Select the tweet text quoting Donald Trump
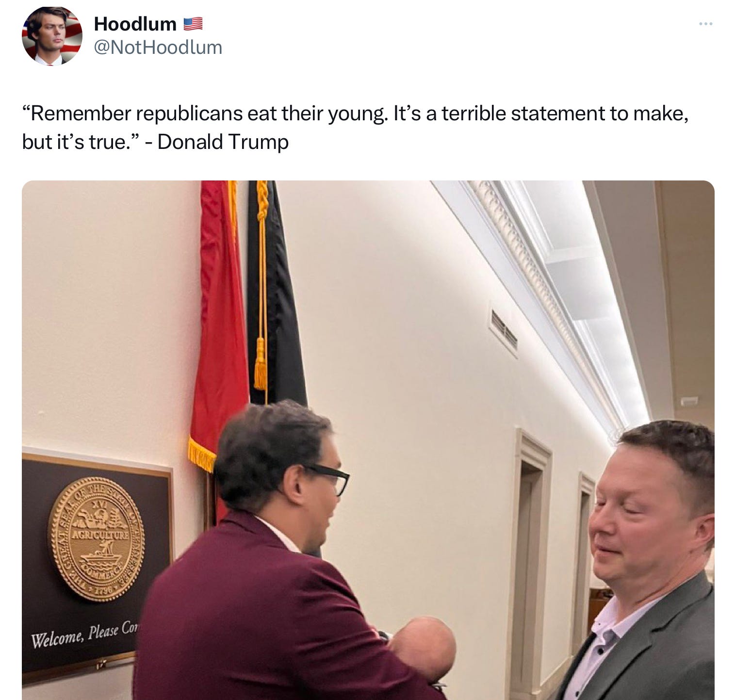This screenshot has width=735, height=700. [x=355, y=128]
